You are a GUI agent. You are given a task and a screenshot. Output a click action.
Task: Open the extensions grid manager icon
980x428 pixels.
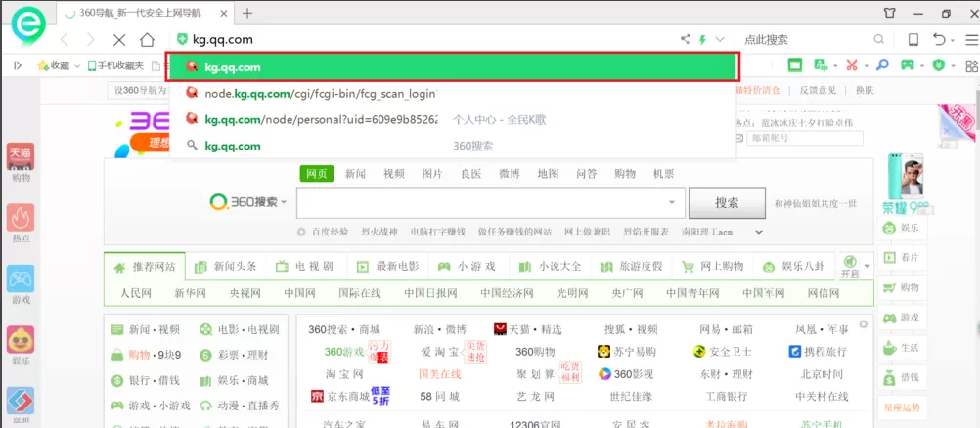tap(971, 65)
